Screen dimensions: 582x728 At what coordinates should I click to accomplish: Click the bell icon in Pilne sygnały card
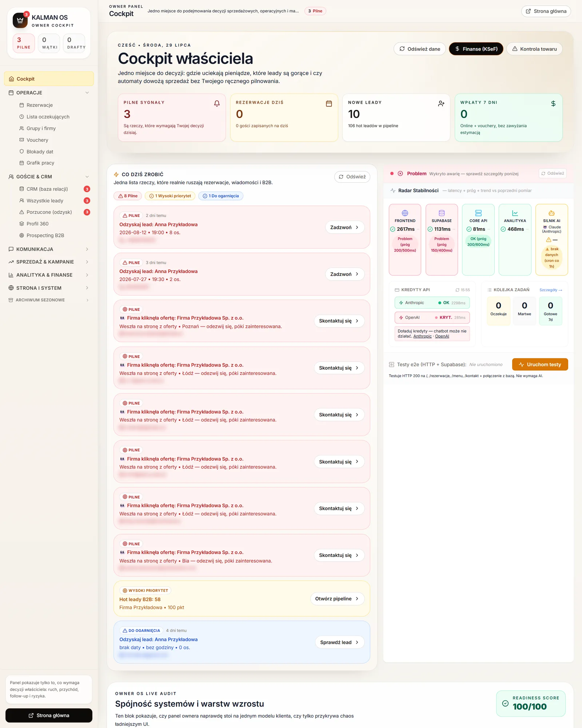[217, 103]
